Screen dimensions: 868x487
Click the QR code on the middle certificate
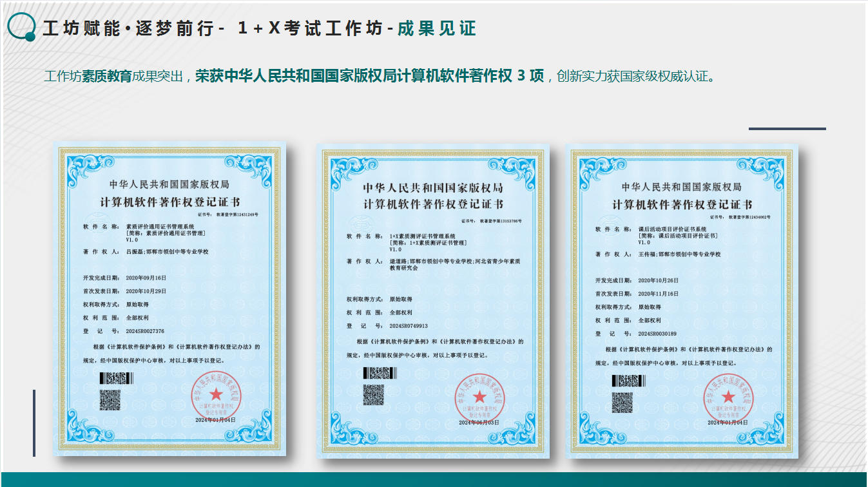[373, 395]
